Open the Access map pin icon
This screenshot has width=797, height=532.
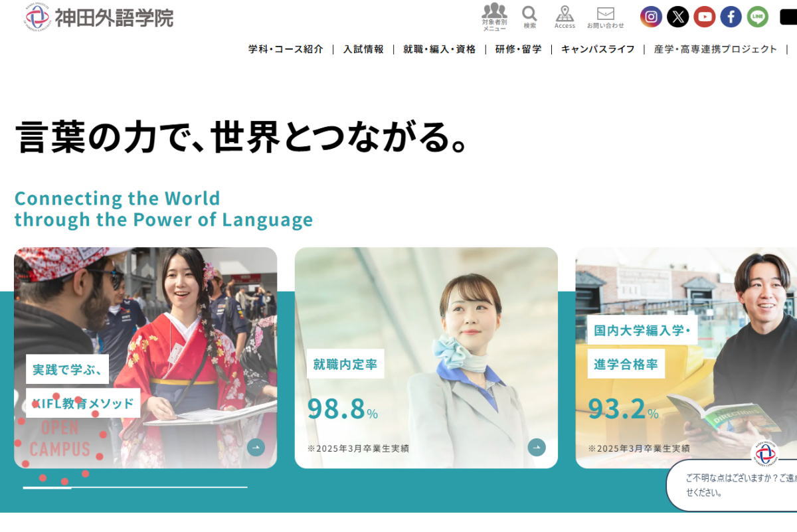point(565,15)
